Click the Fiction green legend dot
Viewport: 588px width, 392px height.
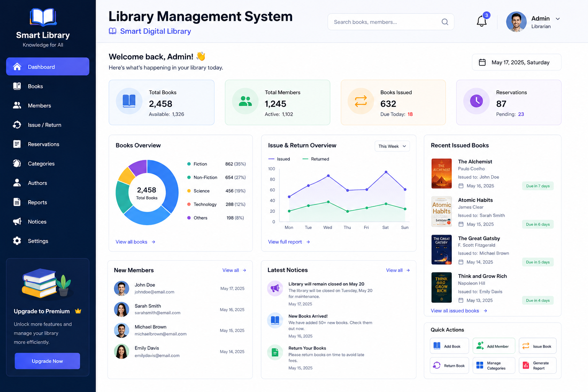point(189,164)
